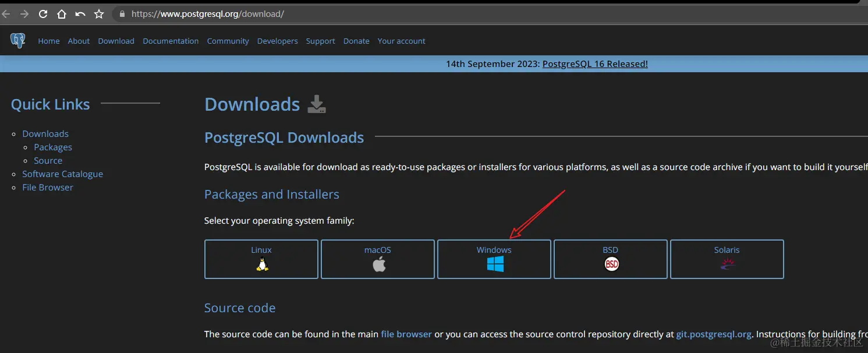Screen dimensions: 868x353
Task: Click the PostgreSQL Downloads heading
Action: [x=284, y=138]
